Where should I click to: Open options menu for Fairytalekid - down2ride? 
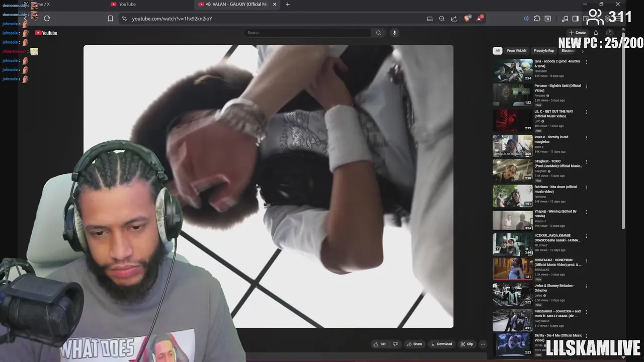(586, 312)
